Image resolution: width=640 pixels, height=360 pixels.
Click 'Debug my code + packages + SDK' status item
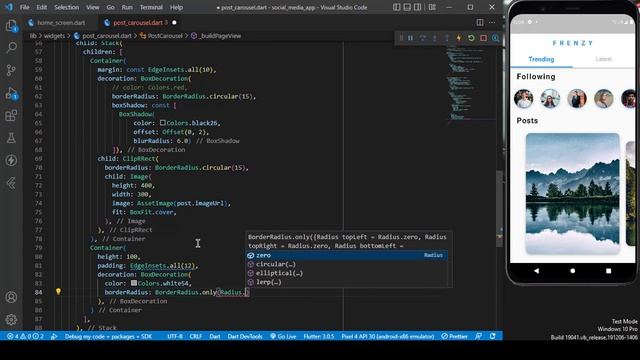108,336
